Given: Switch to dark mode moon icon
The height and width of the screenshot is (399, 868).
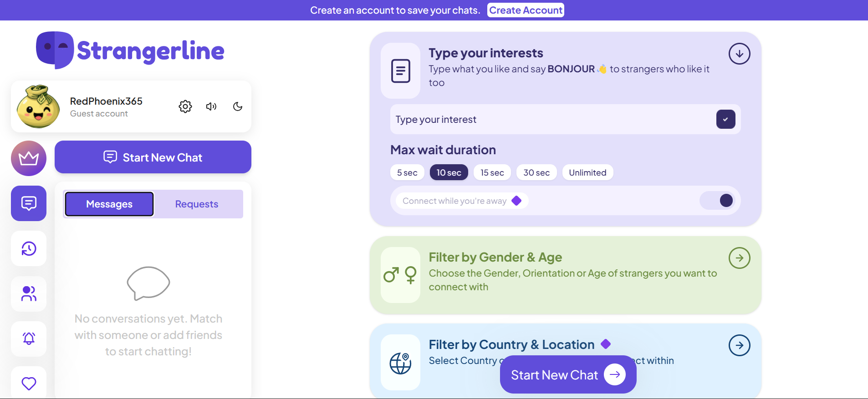Looking at the screenshot, I should [x=238, y=106].
